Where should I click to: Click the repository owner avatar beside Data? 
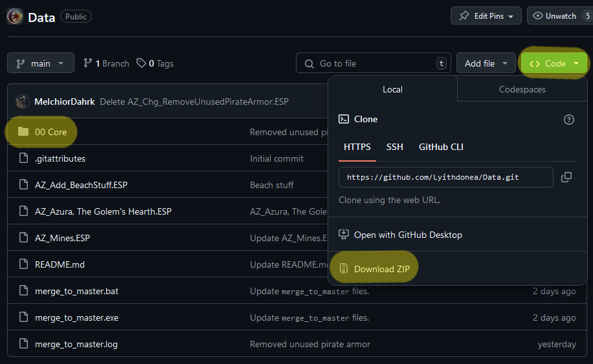15,17
